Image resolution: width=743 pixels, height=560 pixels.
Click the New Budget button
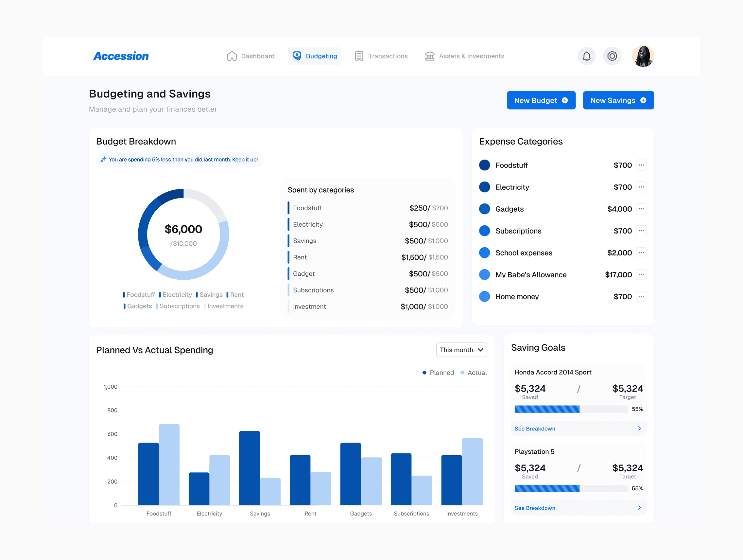tap(541, 100)
